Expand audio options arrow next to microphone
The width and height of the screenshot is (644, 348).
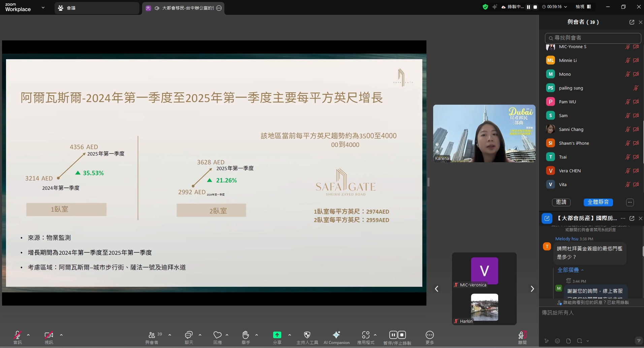click(x=28, y=335)
